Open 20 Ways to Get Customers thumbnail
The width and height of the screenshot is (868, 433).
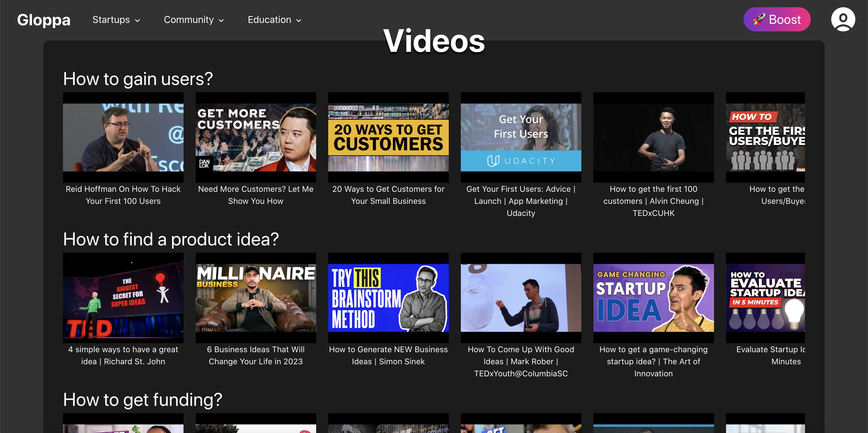click(x=388, y=137)
